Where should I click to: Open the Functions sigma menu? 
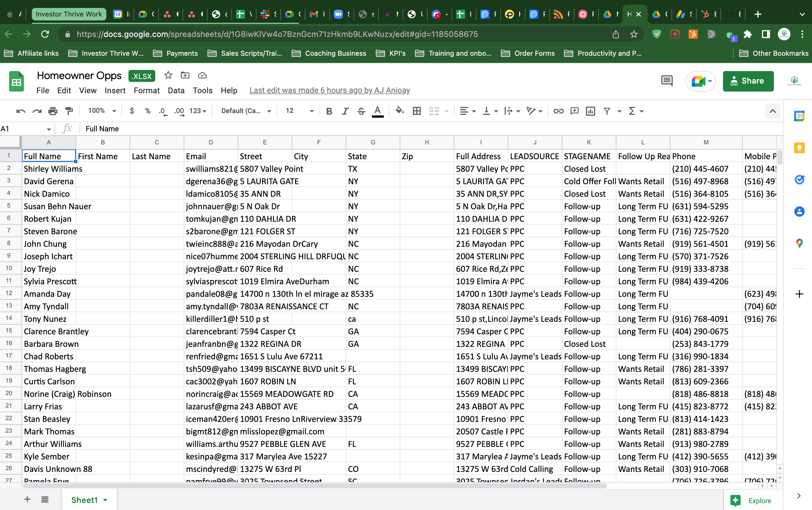coord(636,111)
